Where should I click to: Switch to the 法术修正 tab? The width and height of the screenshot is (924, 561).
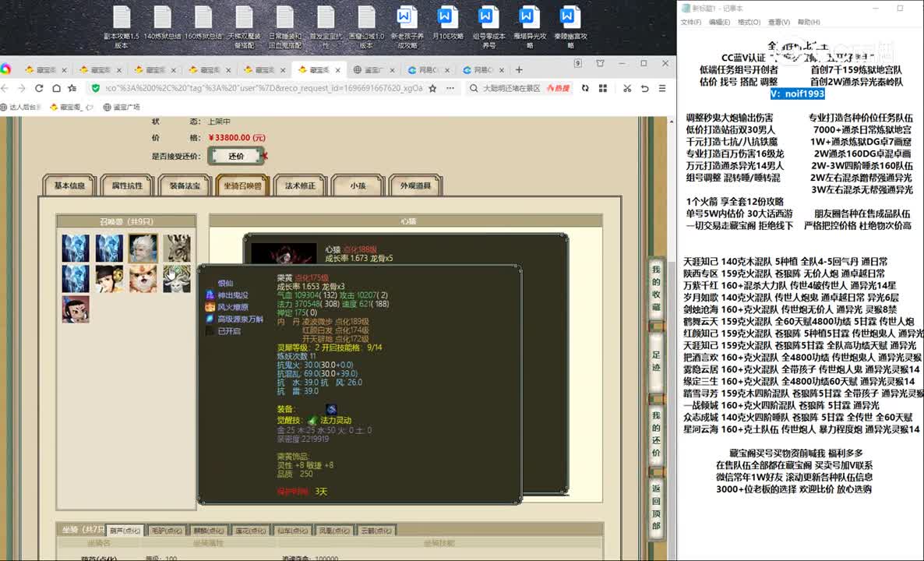pos(301,185)
